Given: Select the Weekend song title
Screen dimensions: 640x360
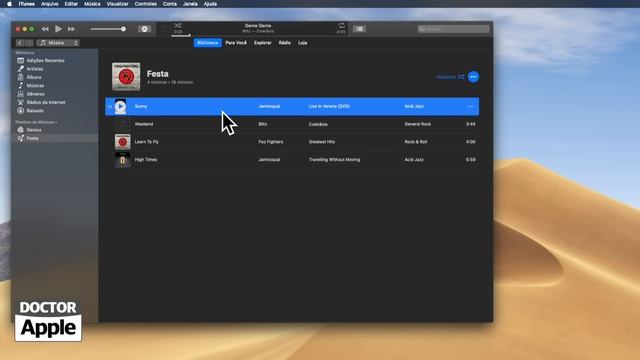Looking at the screenshot, I should [x=144, y=124].
